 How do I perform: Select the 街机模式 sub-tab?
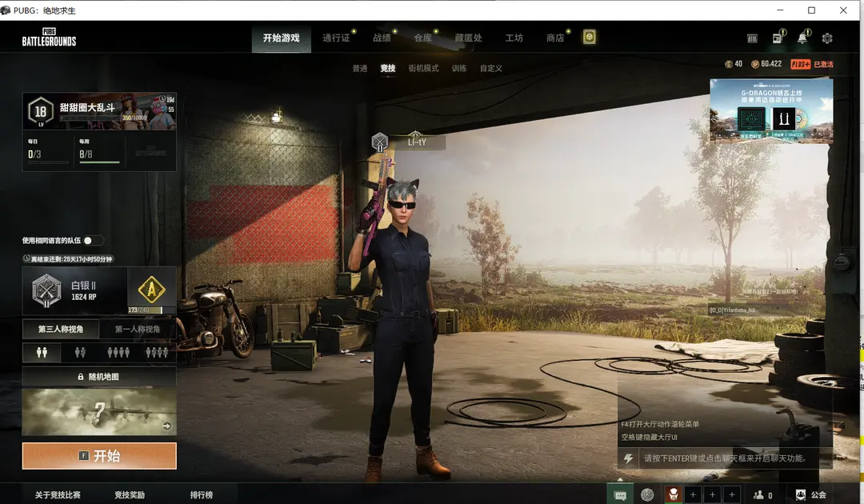click(x=423, y=69)
